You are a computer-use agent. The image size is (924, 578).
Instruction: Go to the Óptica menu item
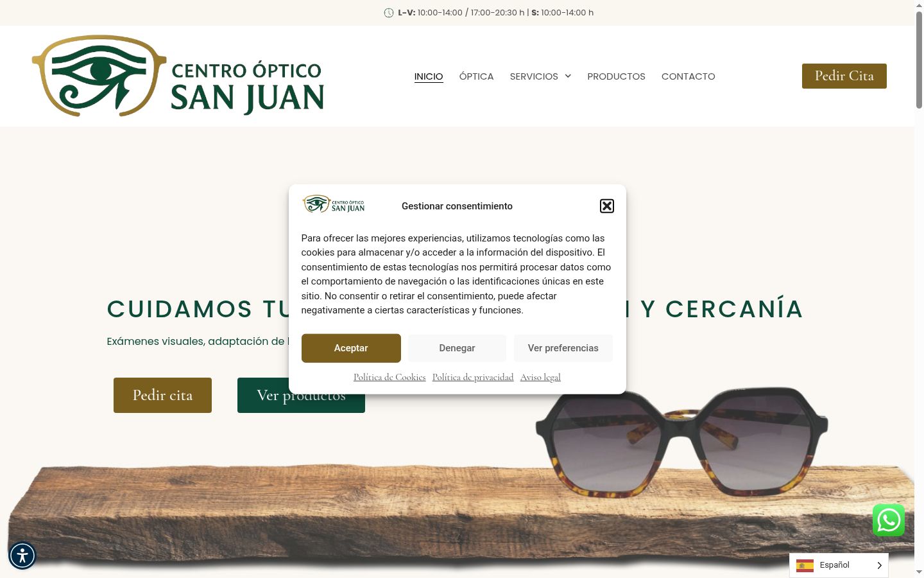(476, 76)
